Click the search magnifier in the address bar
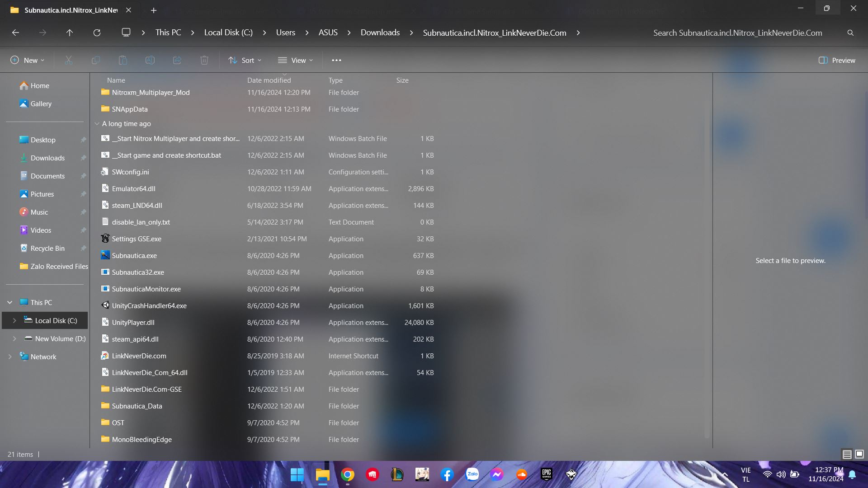This screenshot has height=488, width=868. tap(850, 32)
